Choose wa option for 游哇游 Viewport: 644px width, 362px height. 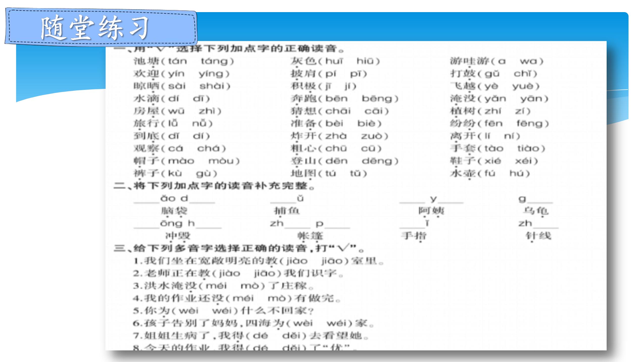coord(528,61)
